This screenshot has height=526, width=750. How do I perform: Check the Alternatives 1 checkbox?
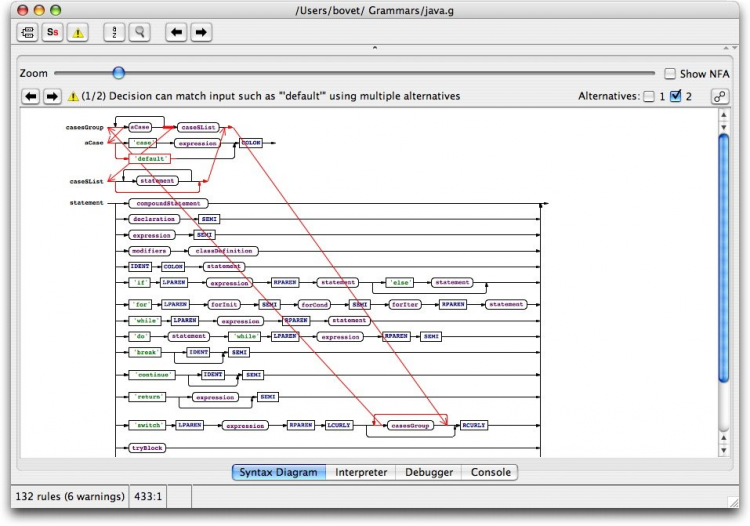click(x=649, y=97)
